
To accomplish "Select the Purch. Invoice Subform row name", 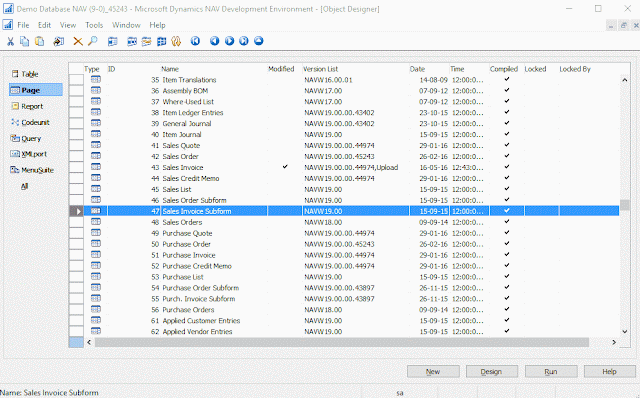I will coord(199,299).
